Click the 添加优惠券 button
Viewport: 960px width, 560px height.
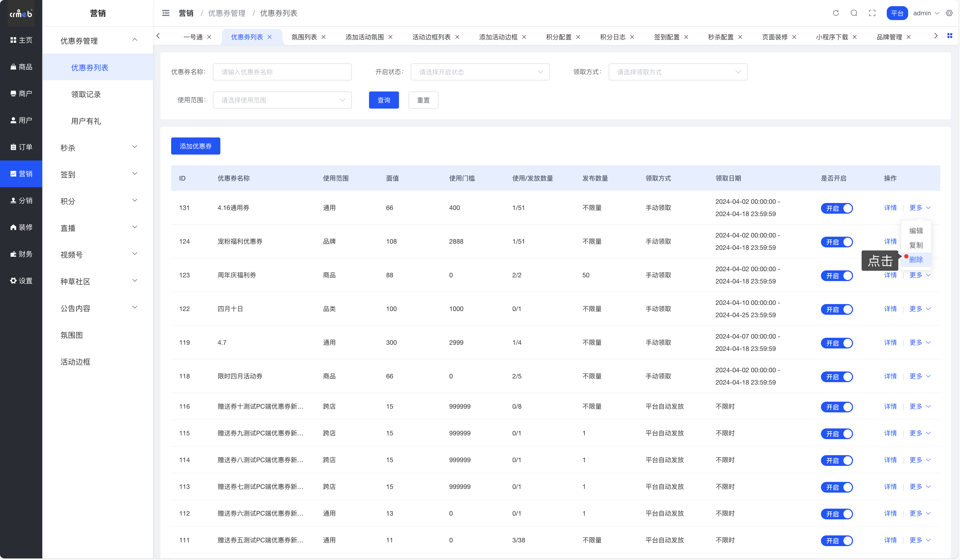pyautogui.click(x=195, y=146)
